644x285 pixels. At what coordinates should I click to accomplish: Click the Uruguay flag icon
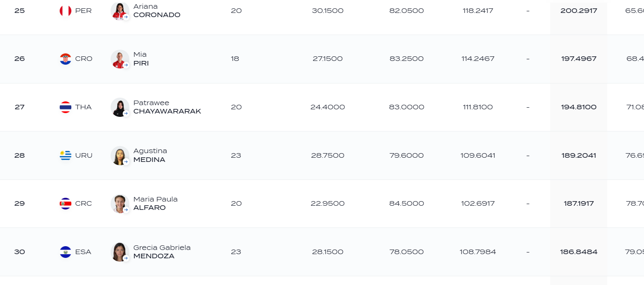click(66, 156)
